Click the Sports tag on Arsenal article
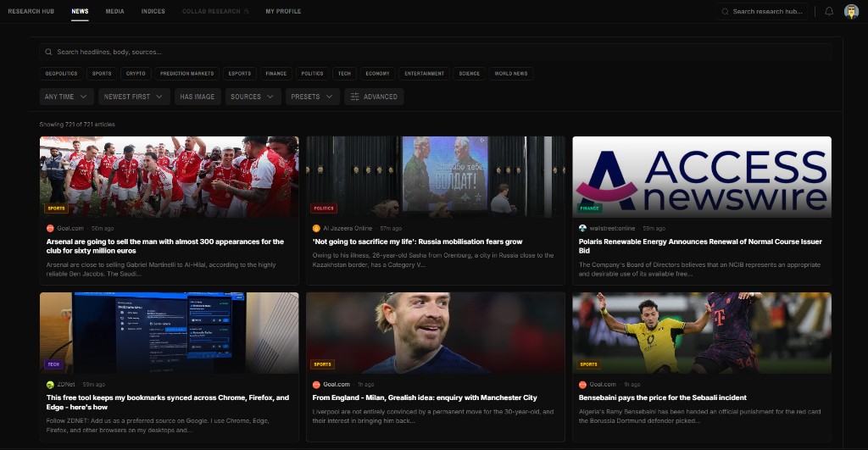Screen dimensions: 868x450 [x=57, y=208]
